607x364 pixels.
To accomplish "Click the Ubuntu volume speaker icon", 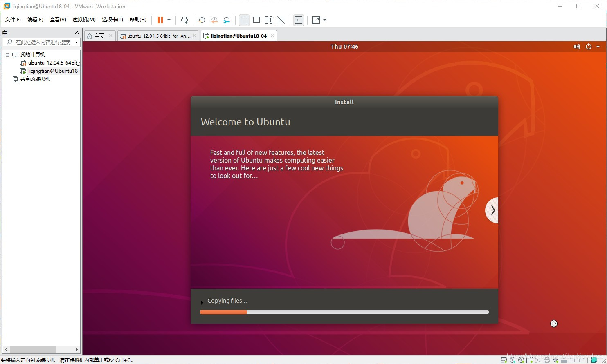I will [577, 47].
